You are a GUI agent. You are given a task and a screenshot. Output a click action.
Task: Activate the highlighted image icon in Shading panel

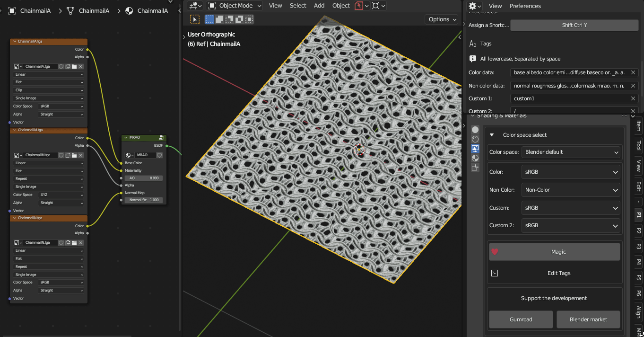(x=475, y=149)
